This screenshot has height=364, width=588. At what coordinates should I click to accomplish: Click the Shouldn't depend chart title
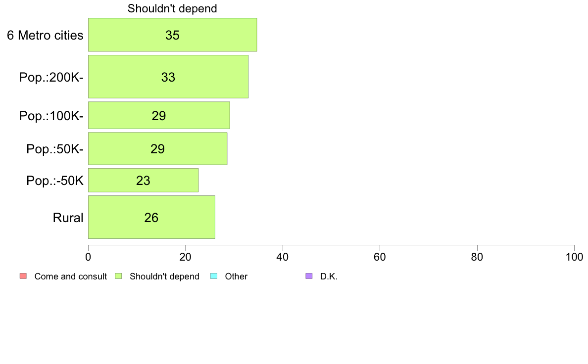172,8
